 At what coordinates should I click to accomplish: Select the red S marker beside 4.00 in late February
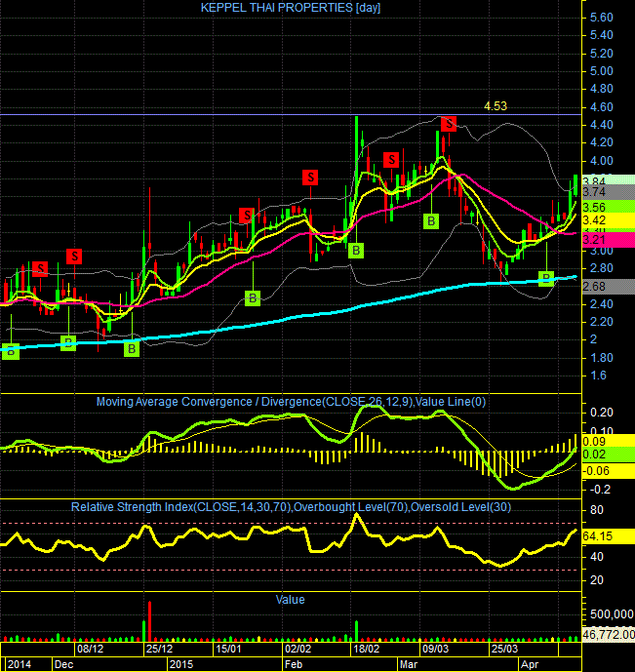[x=391, y=160]
